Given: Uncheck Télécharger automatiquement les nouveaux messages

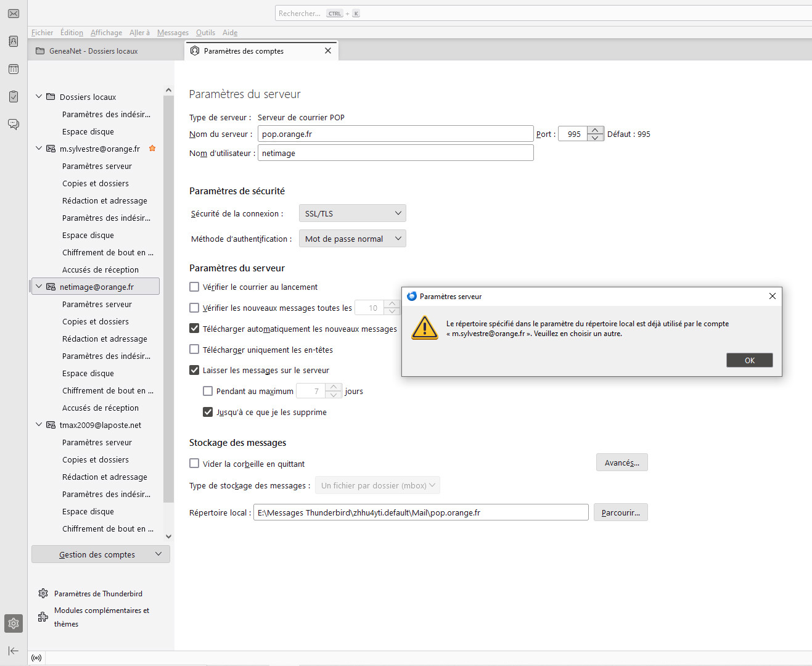Looking at the screenshot, I should [194, 329].
